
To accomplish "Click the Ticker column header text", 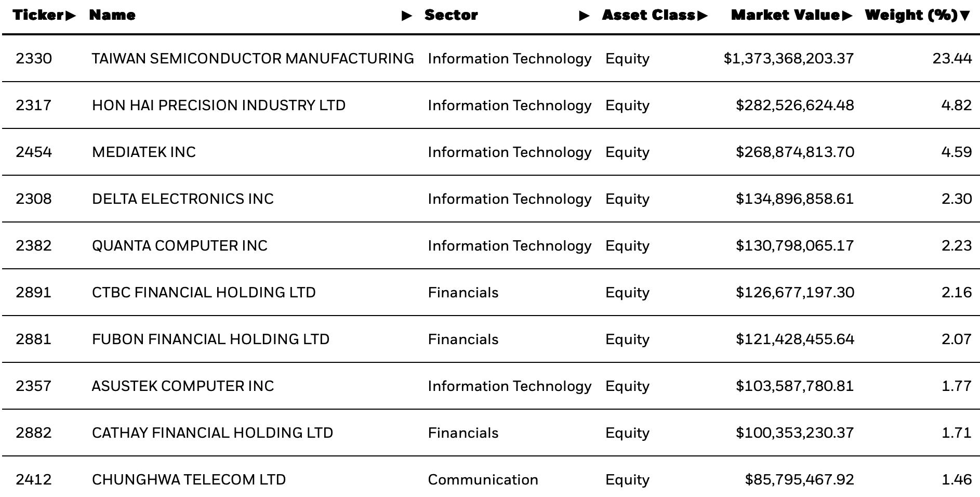I will pyautogui.click(x=38, y=15).
